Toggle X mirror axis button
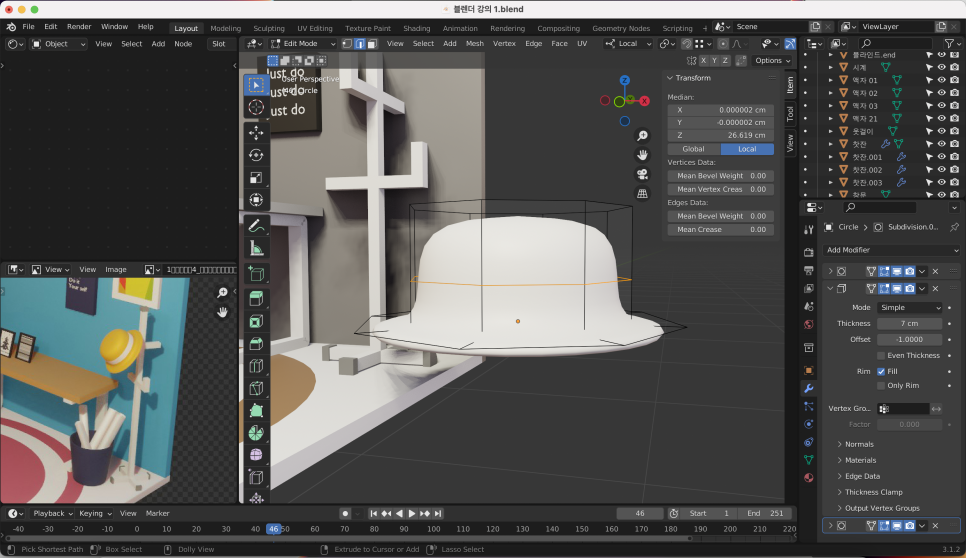 point(703,60)
